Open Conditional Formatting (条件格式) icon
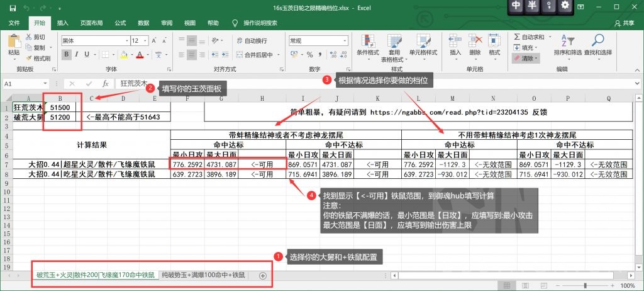This screenshot has height=291, width=644. pyautogui.click(x=367, y=42)
